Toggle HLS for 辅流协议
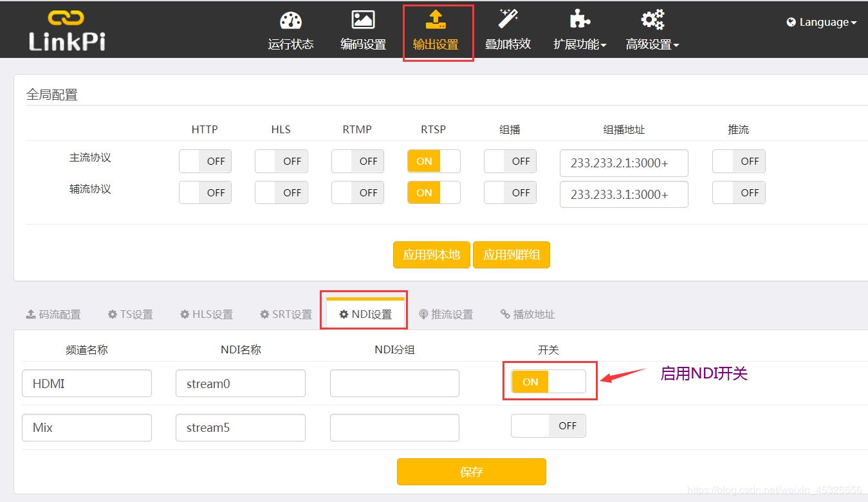 coord(281,192)
